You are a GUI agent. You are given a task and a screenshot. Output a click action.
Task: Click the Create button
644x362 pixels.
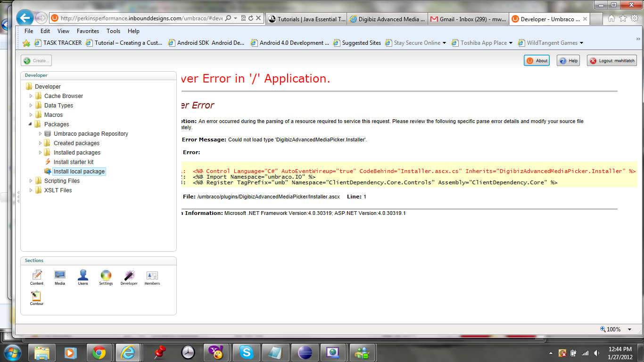tap(36, 60)
